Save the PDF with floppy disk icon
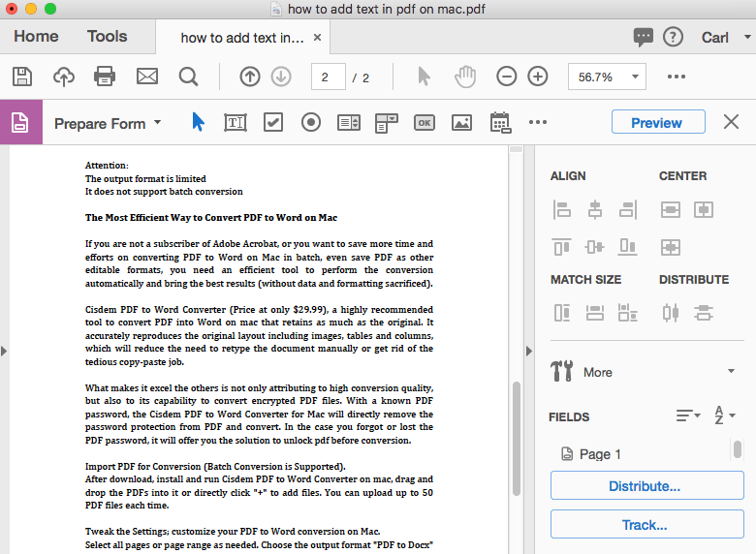 coord(22,77)
